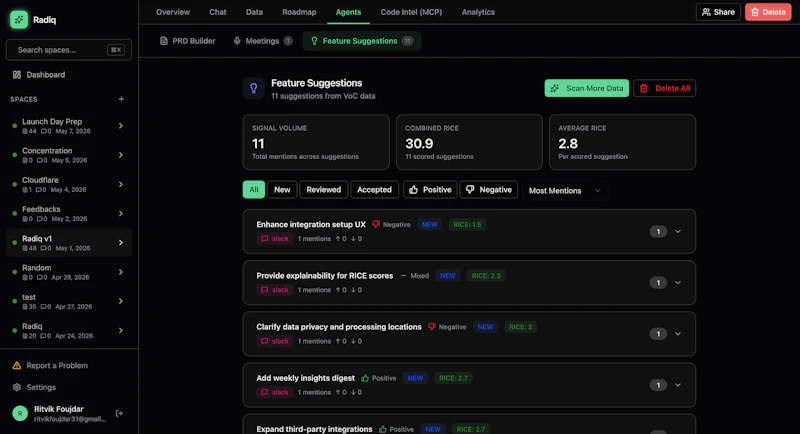Upvote Add weekly insights digest
The height and width of the screenshot is (434, 800).
pos(338,392)
